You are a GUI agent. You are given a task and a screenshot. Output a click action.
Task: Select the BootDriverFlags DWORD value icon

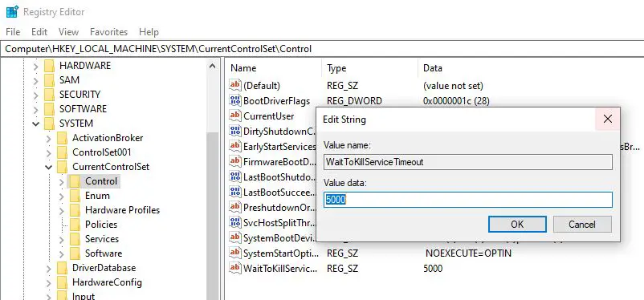(235, 100)
